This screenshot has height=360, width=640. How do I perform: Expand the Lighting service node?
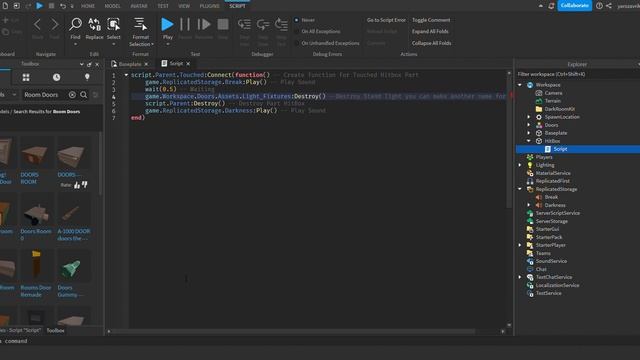coord(520,165)
